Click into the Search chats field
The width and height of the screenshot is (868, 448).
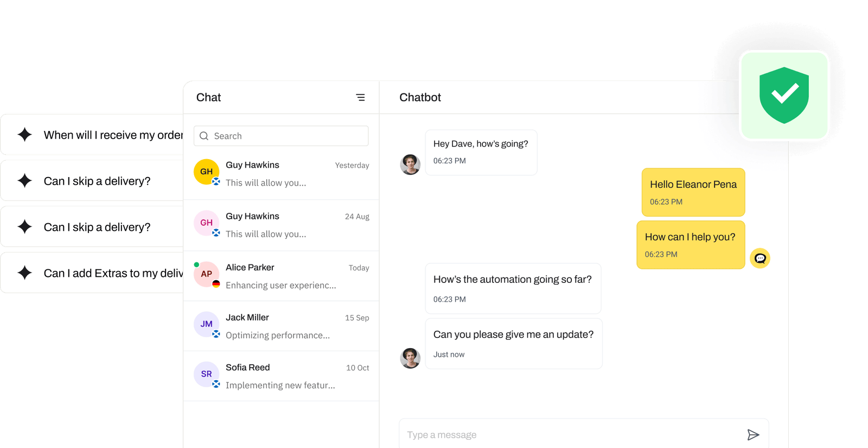point(288,136)
